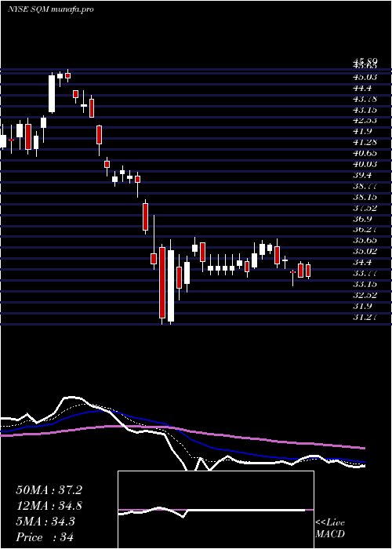Pick the 35.02 price axis label
The image size is (392, 549).
tap(365, 252)
